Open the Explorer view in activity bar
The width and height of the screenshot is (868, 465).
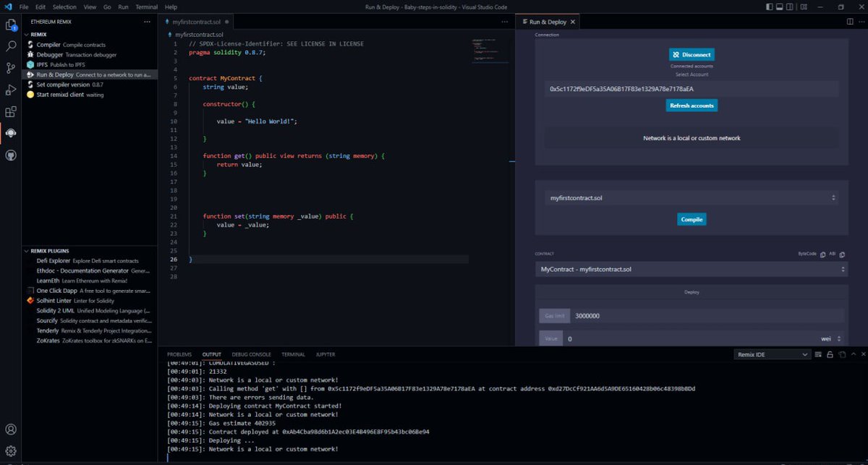[x=11, y=25]
